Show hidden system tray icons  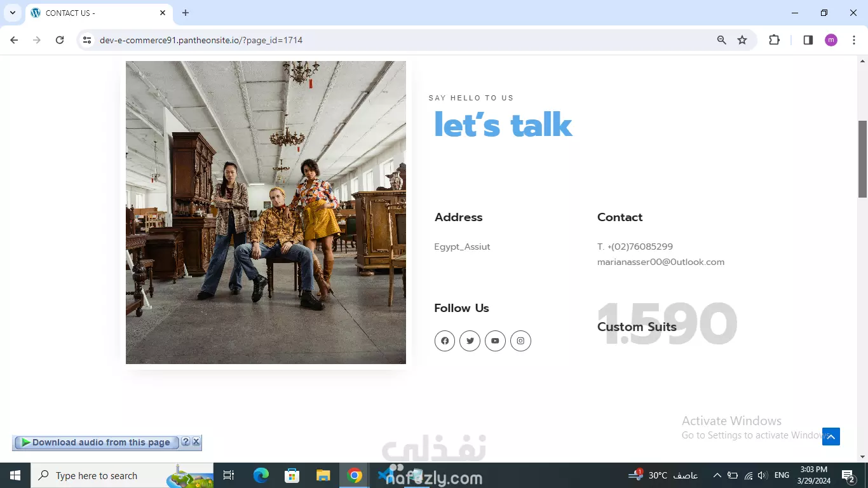point(717,475)
